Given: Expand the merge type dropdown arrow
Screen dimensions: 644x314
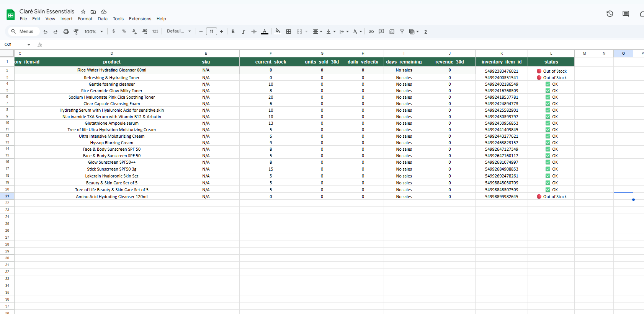Looking at the screenshot, I should (306, 32).
